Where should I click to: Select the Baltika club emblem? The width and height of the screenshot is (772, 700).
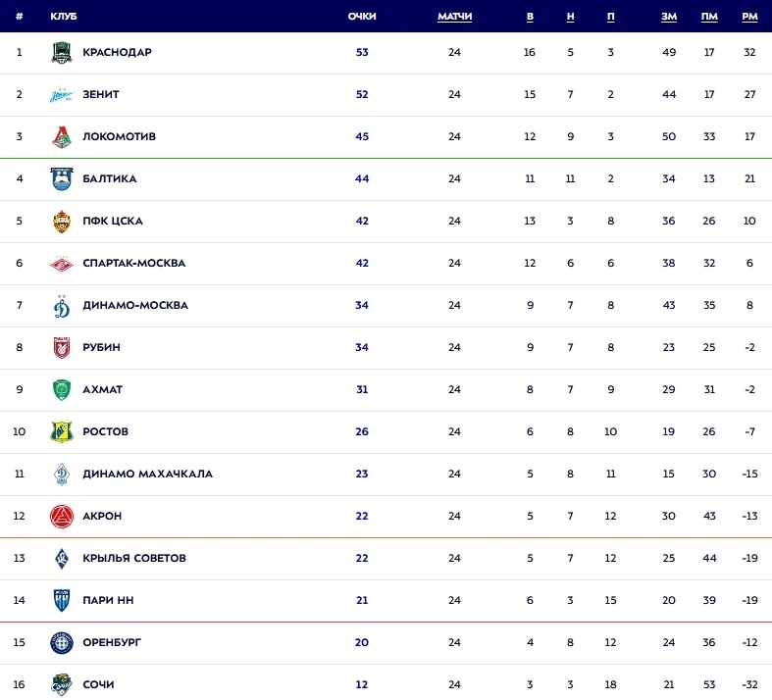(x=62, y=178)
